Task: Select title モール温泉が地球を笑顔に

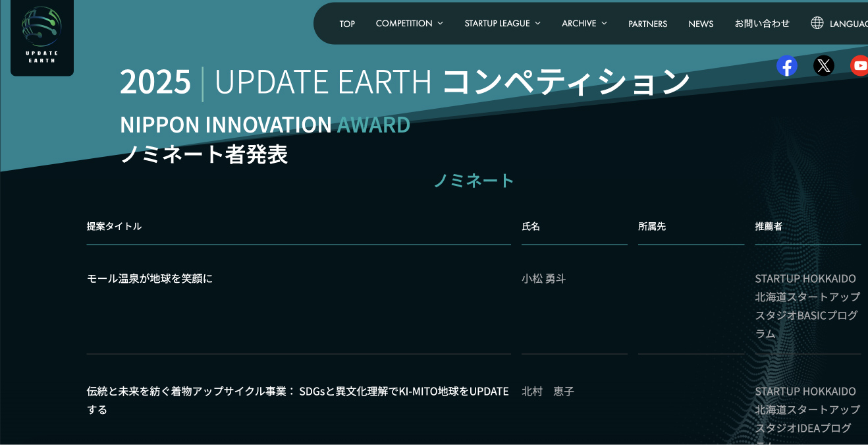Action: click(x=149, y=278)
